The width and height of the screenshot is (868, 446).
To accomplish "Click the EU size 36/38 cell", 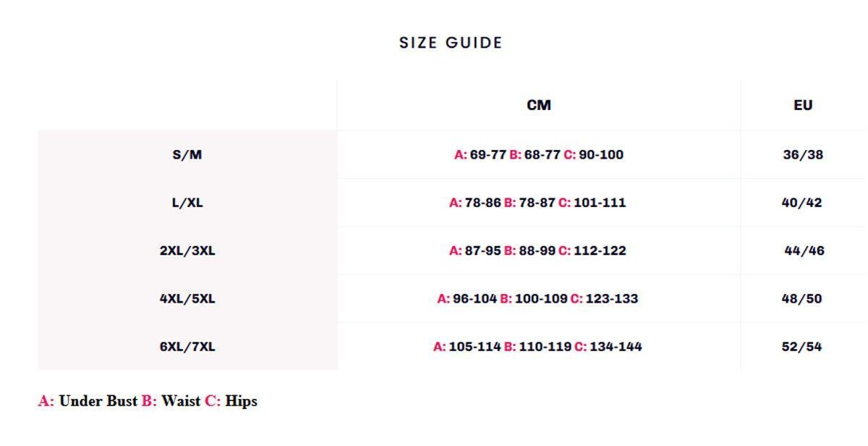I will coord(803,154).
